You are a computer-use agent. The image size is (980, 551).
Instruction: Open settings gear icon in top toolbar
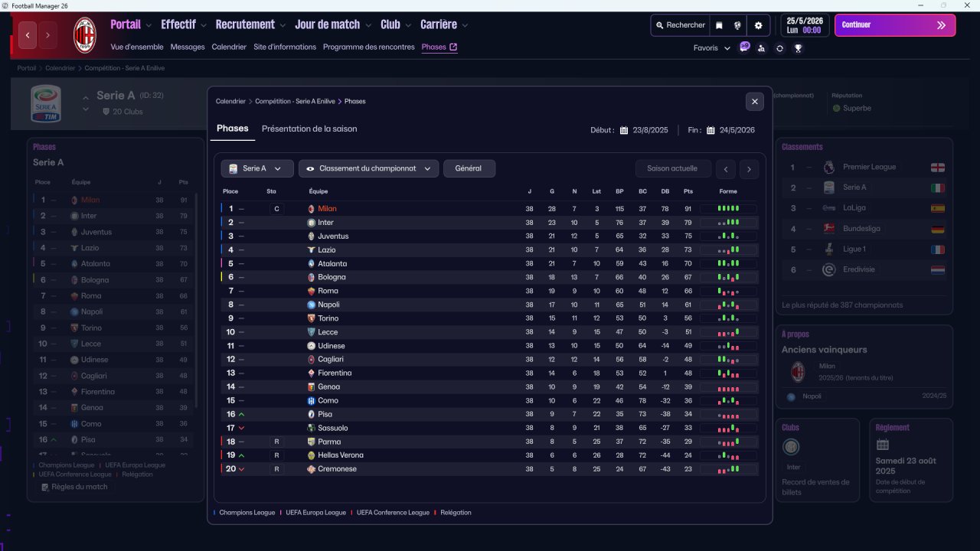coord(759,25)
